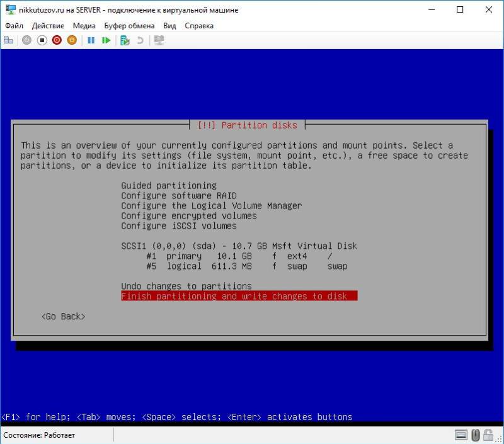Open the Файл menu
504x444 pixels.
click(14, 26)
